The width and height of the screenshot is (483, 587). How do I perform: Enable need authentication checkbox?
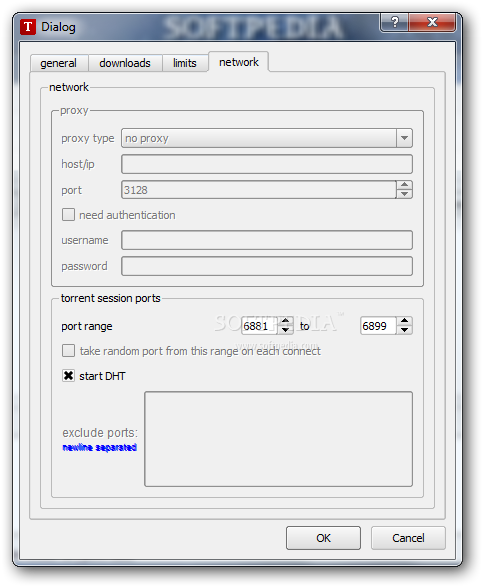coord(68,215)
